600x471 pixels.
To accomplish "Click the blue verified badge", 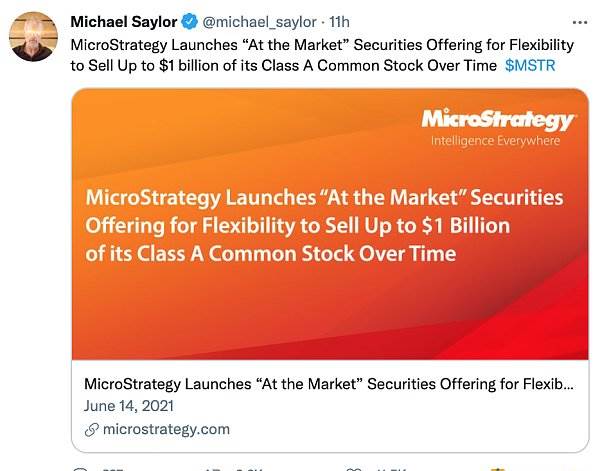I will pyautogui.click(x=189, y=22).
